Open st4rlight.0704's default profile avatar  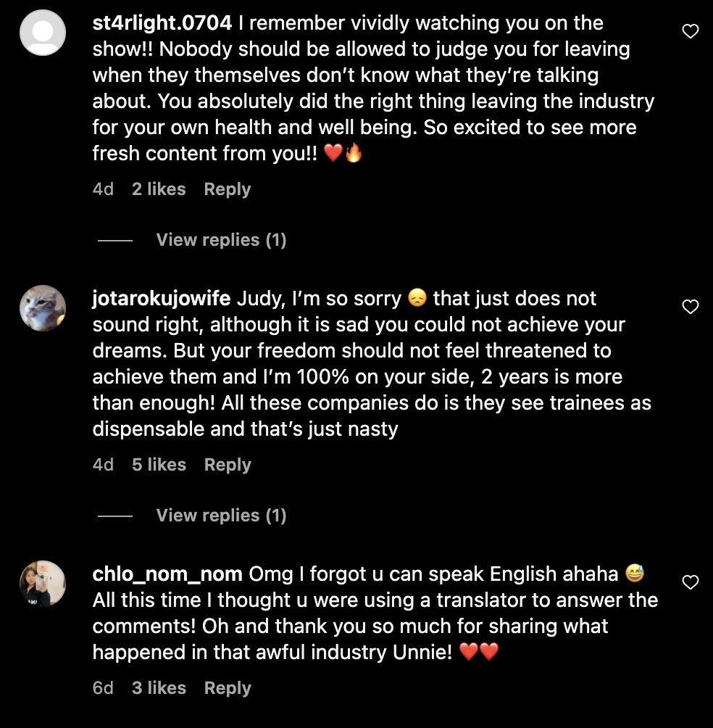pyautogui.click(x=43, y=33)
